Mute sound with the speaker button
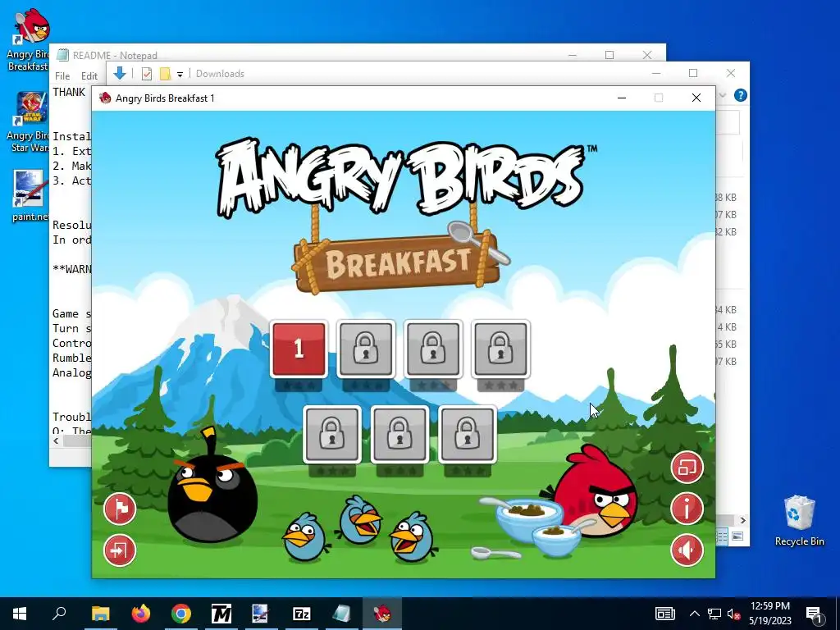Image resolution: width=840 pixels, height=630 pixels. coord(687,550)
